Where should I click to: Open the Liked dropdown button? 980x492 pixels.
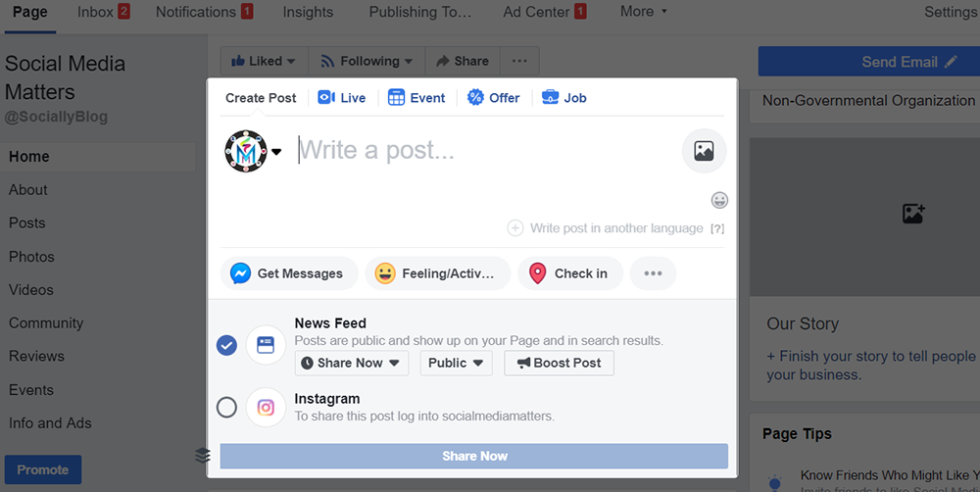[x=265, y=62]
